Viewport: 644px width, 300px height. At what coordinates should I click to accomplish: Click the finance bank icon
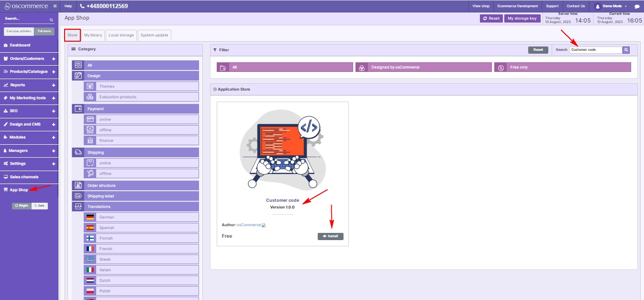coord(89,140)
